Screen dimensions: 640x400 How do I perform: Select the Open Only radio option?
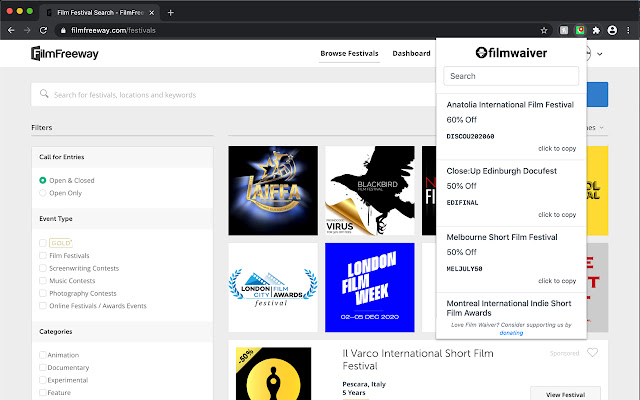[x=43, y=193]
